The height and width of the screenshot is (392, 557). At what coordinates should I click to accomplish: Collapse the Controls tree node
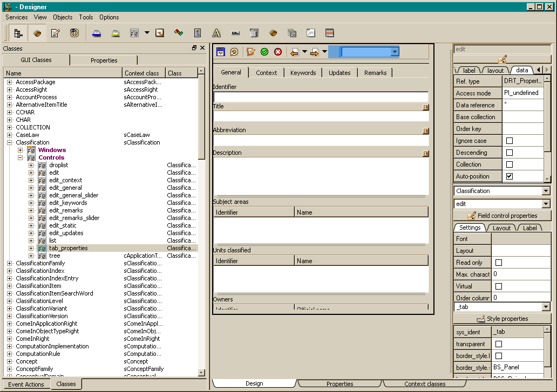point(21,158)
